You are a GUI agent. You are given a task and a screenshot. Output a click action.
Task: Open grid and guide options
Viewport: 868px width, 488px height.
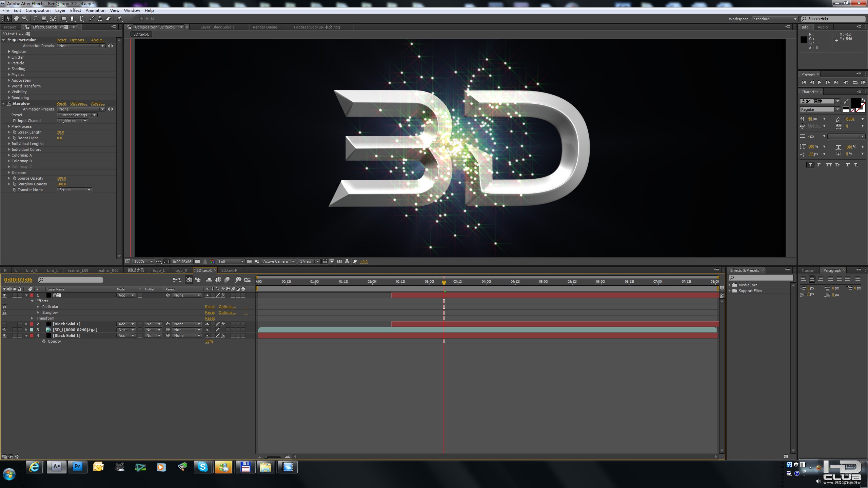(159, 261)
